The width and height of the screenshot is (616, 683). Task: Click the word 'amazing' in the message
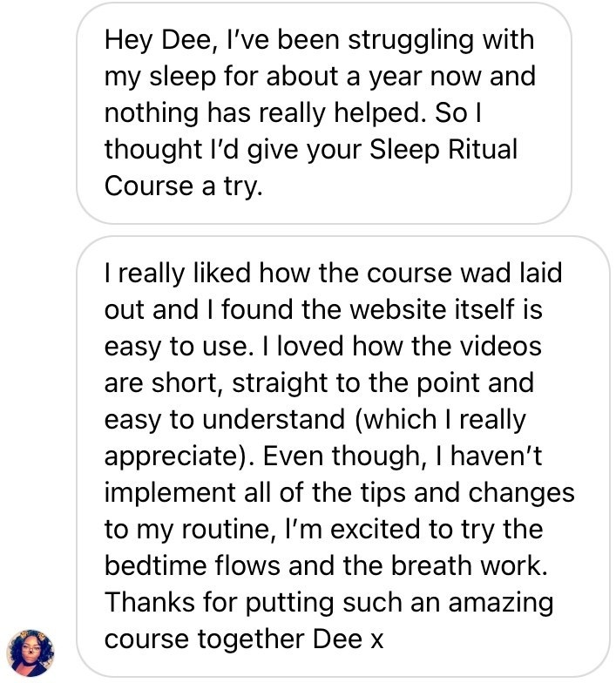coord(501,605)
